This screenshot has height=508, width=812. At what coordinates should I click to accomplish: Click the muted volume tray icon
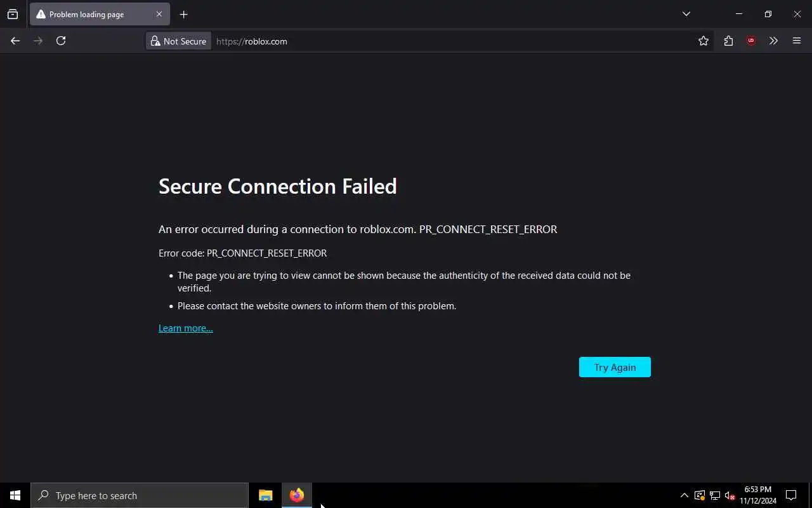coord(730,495)
